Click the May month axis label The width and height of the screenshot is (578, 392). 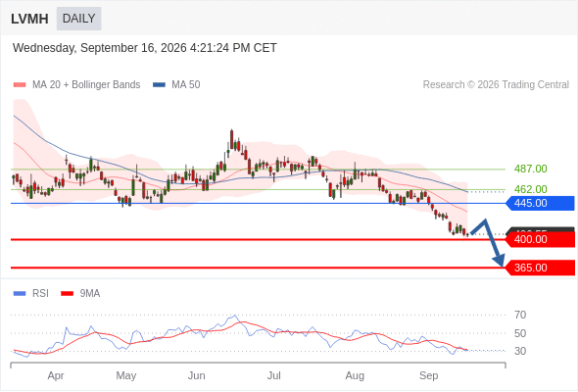pos(126,375)
